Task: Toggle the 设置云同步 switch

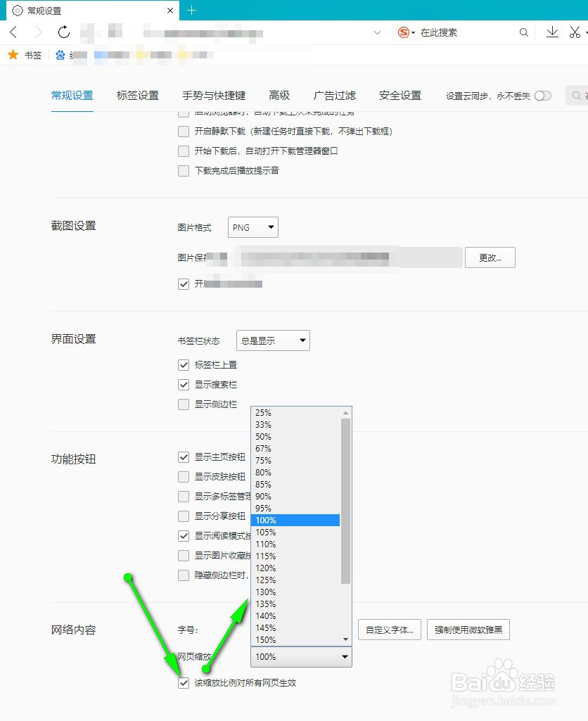Action: [x=542, y=96]
